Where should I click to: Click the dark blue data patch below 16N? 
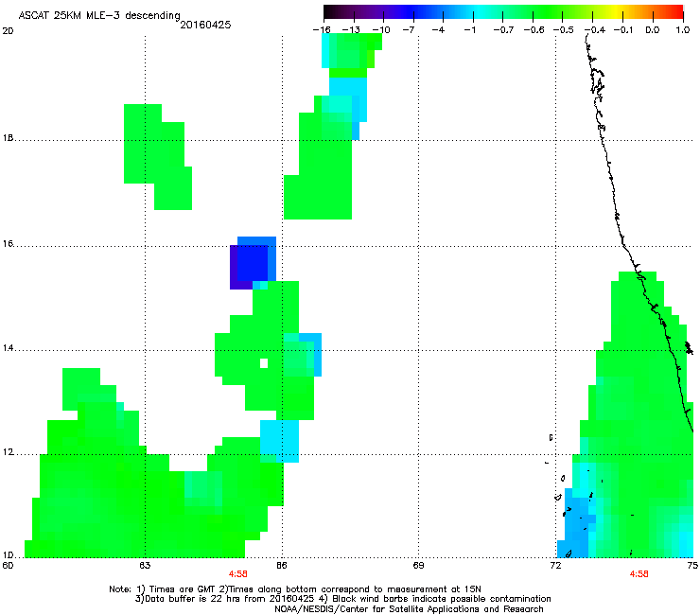(253, 263)
